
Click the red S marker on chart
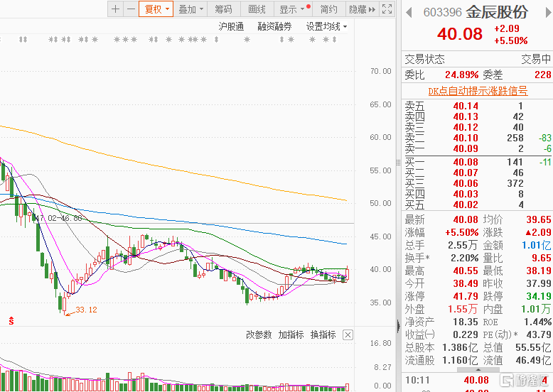11,320
